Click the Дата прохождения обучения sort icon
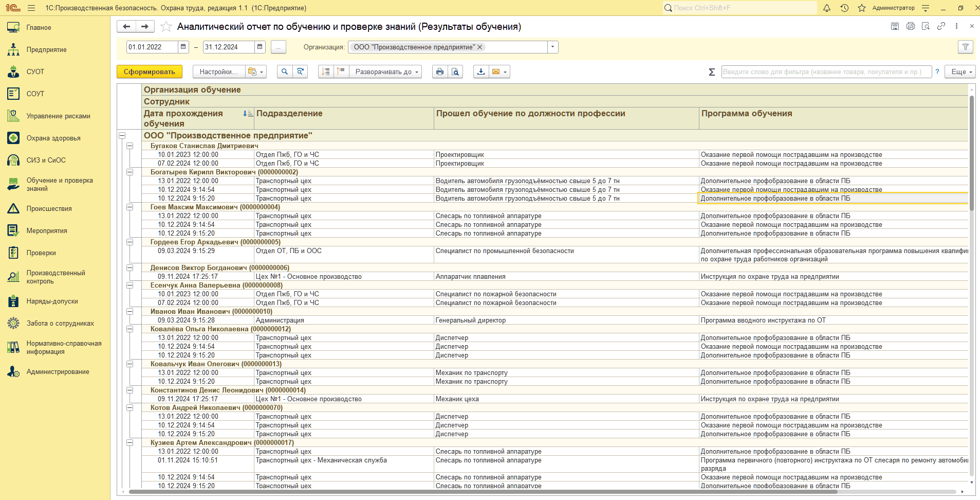 (248, 114)
